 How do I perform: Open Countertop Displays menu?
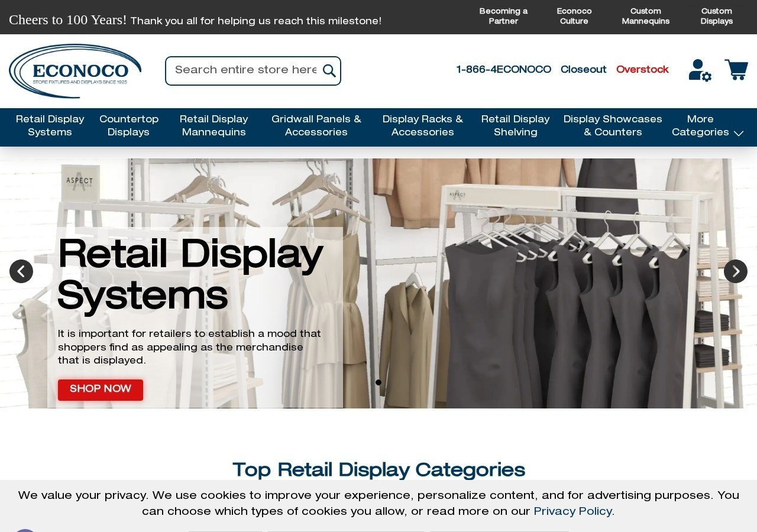[129, 126]
